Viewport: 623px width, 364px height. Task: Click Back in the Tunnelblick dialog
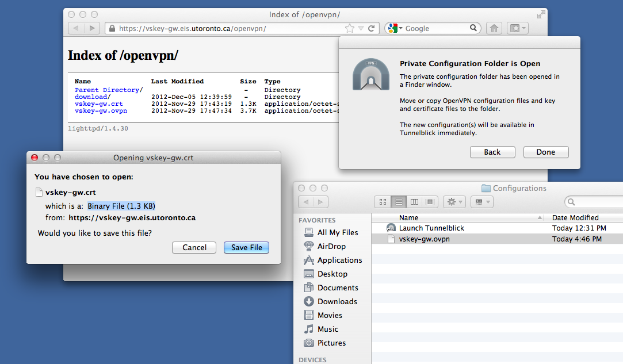tap(492, 152)
